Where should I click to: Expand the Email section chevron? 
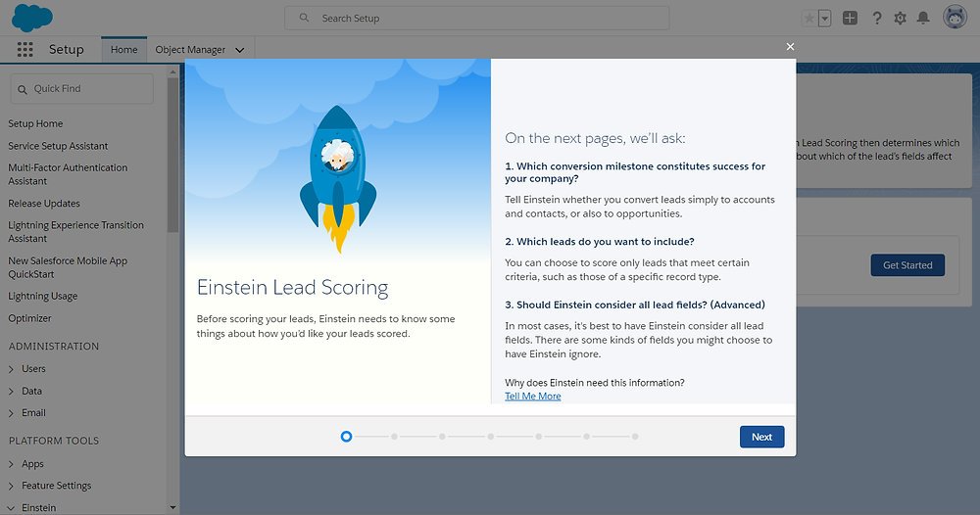(x=11, y=413)
